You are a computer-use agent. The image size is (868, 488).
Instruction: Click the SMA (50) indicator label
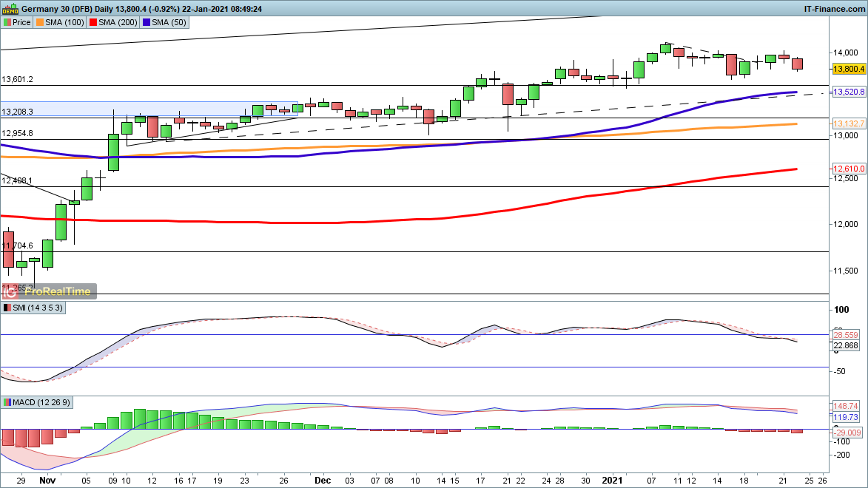click(x=166, y=22)
